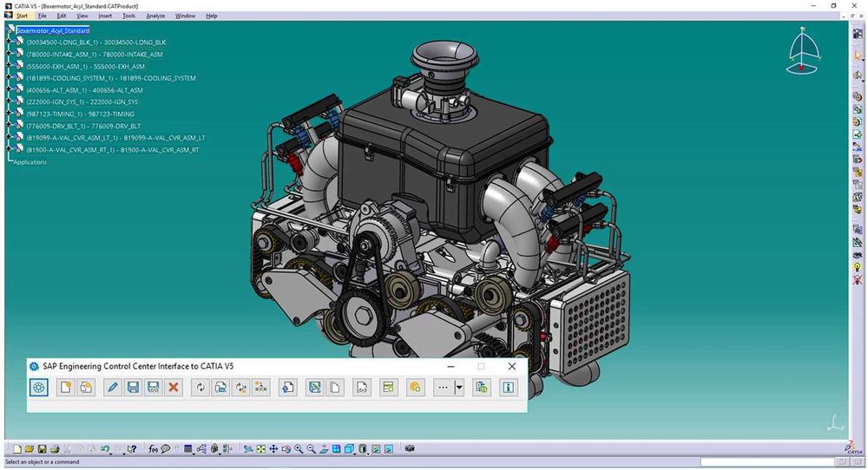The height and width of the screenshot is (470, 868).
Task: Activate the Rotate view tool
Action: click(x=286, y=449)
